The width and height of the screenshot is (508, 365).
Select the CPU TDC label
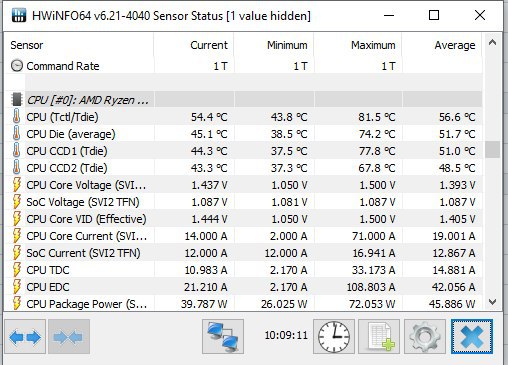pos(48,270)
